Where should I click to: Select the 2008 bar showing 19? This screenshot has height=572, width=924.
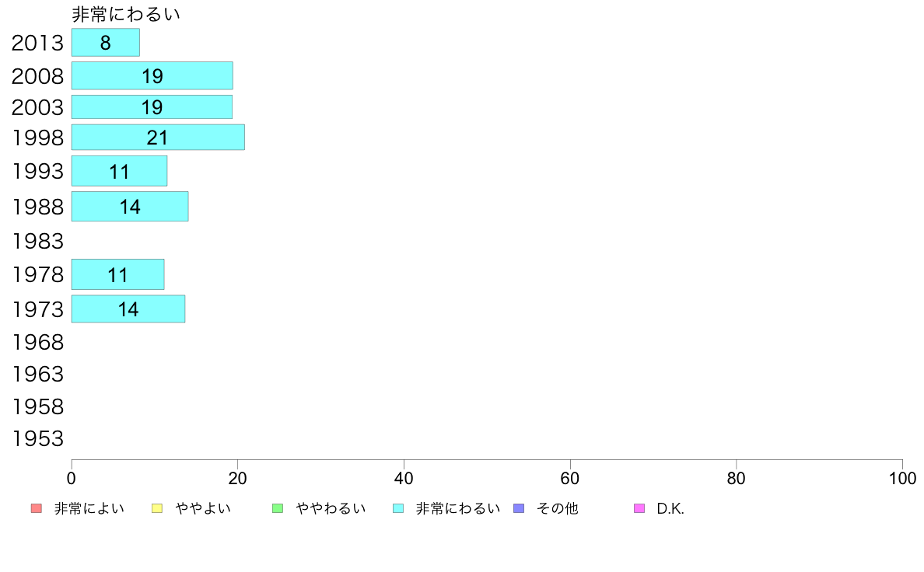152,75
